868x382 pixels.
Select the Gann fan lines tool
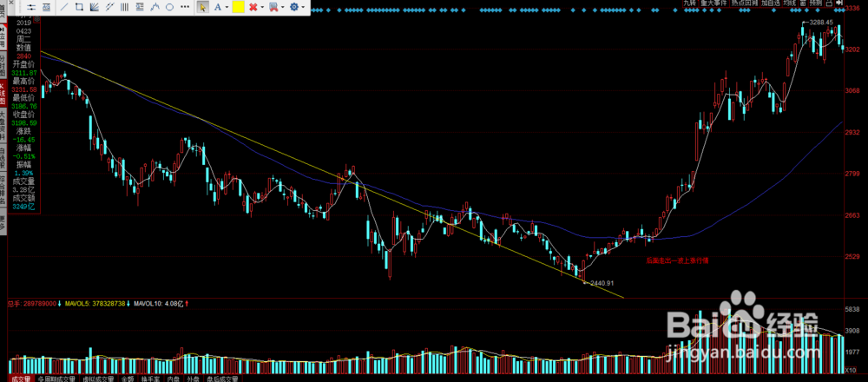(x=94, y=7)
